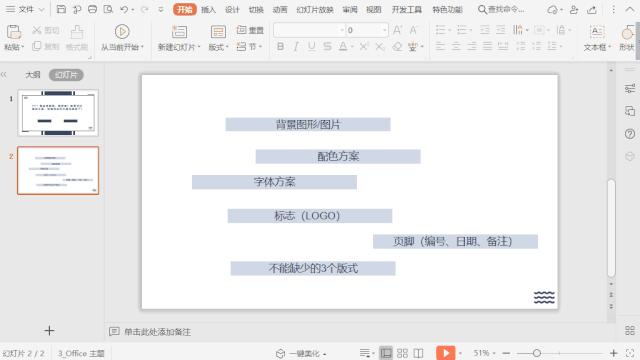640x360 pixels.
Task: Click the clear formatting eraser icon
Action: pos(397,47)
